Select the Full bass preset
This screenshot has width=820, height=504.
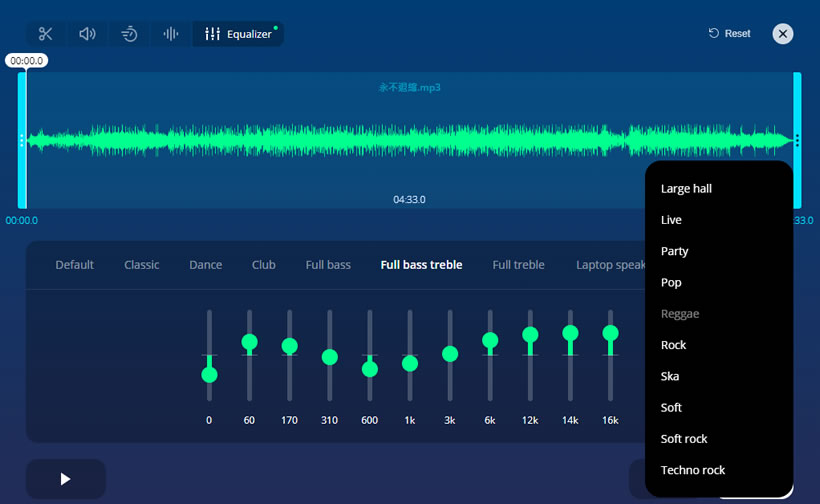pyautogui.click(x=328, y=265)
